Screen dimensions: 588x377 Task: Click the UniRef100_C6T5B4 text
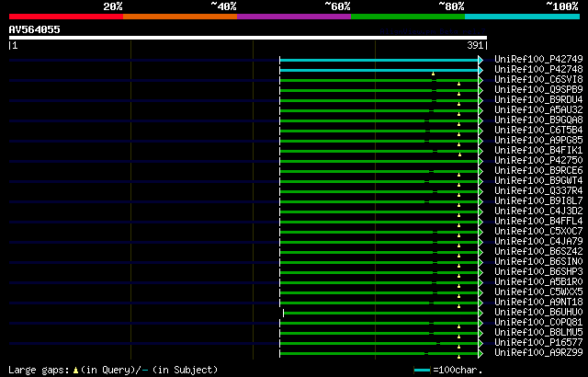[x=538, y=131]
